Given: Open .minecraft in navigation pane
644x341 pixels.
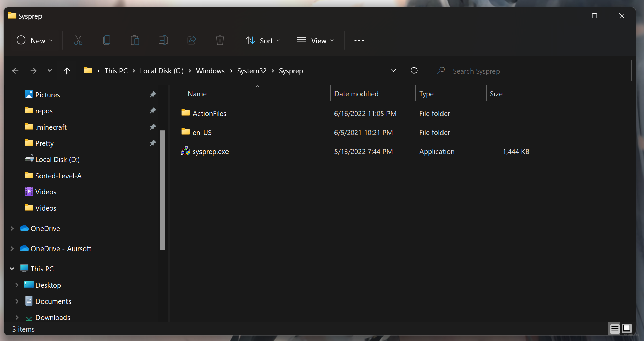Looking at the screenshot, I should click(x=51, y=127).
